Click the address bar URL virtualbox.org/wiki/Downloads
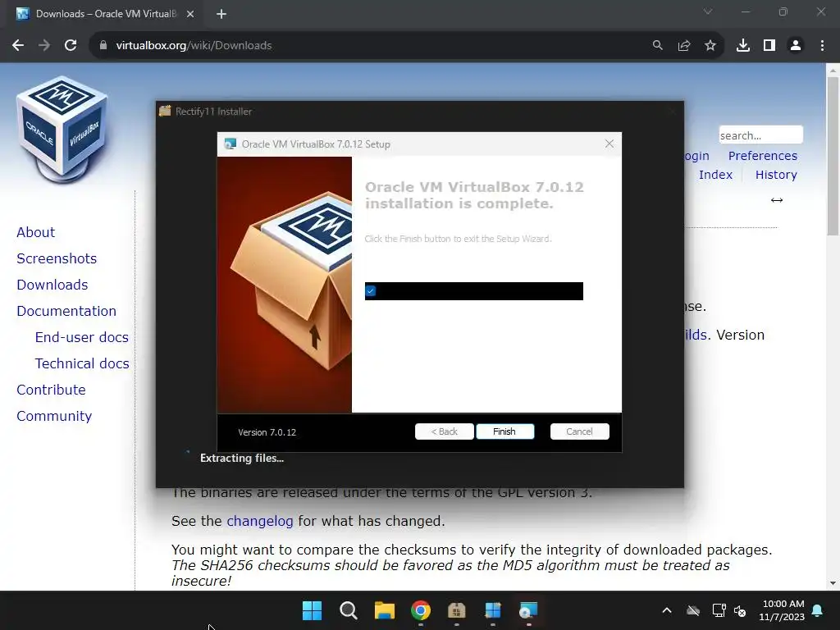 tap(194, 46)
